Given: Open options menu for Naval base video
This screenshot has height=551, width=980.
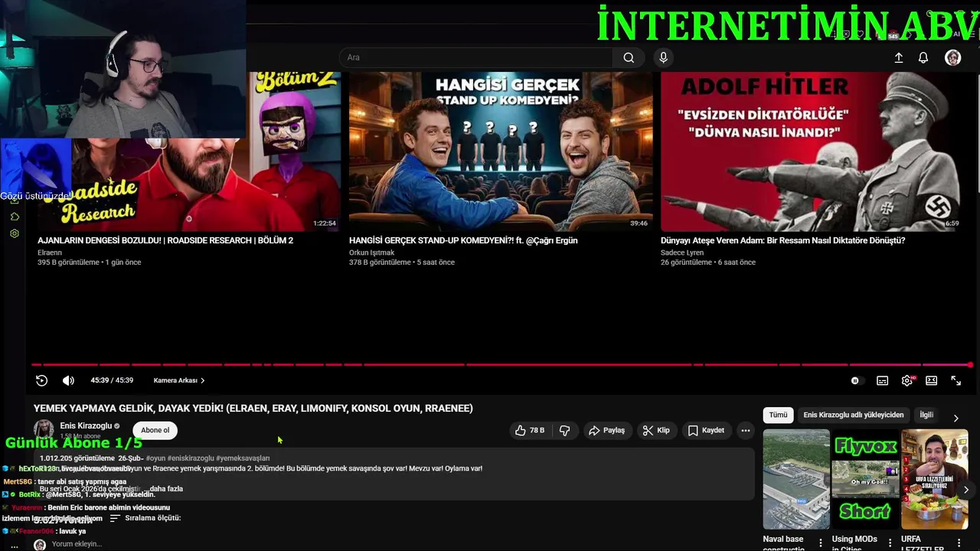Looking at the screenshot, I should (x=821, y=543).
